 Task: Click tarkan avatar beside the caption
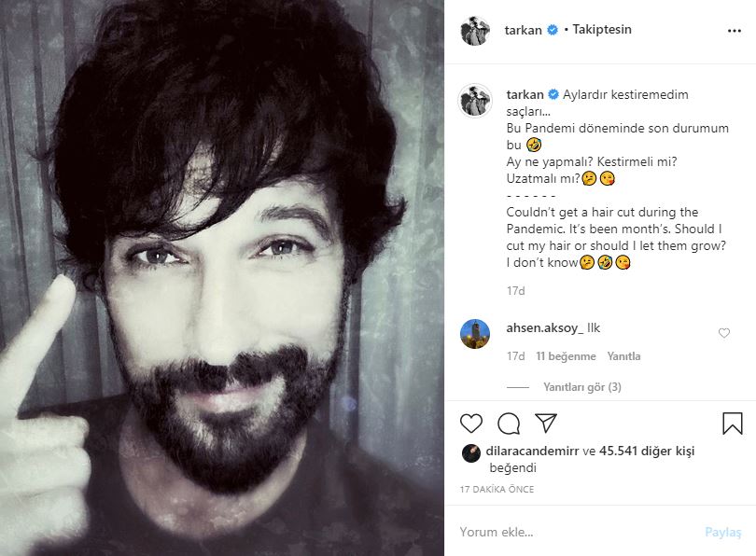coord(475,101)
